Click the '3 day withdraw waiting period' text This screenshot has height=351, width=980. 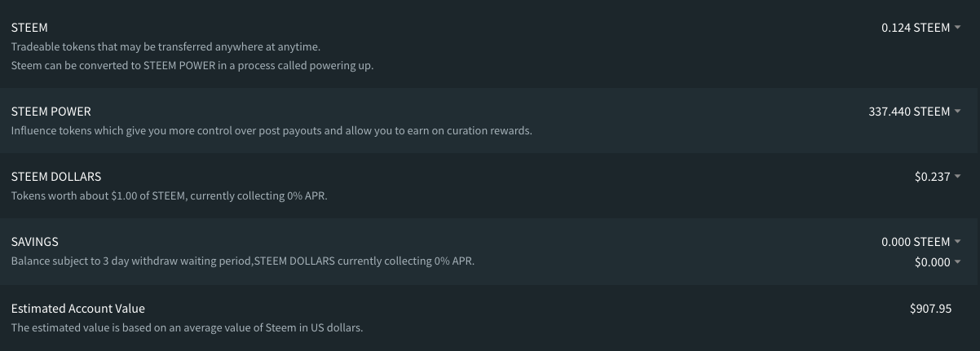[242, 261]
